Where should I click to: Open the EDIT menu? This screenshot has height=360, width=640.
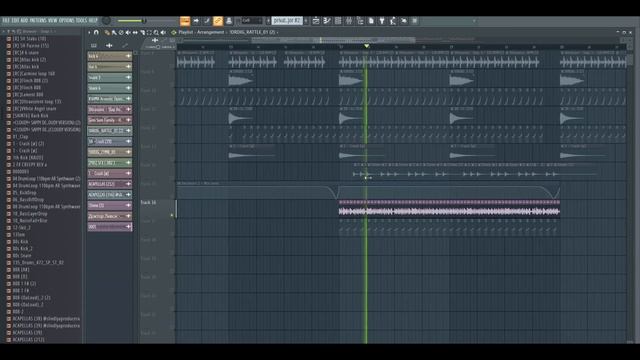click(x=15, y=20)
